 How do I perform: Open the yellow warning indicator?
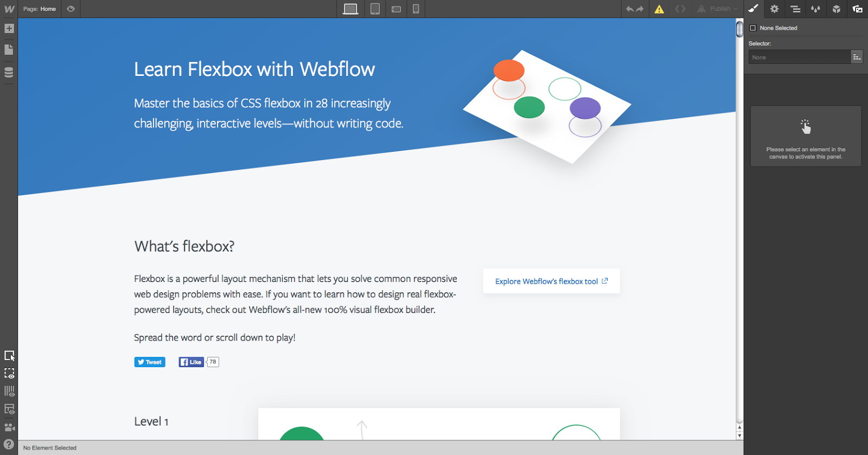pos(659,9)
